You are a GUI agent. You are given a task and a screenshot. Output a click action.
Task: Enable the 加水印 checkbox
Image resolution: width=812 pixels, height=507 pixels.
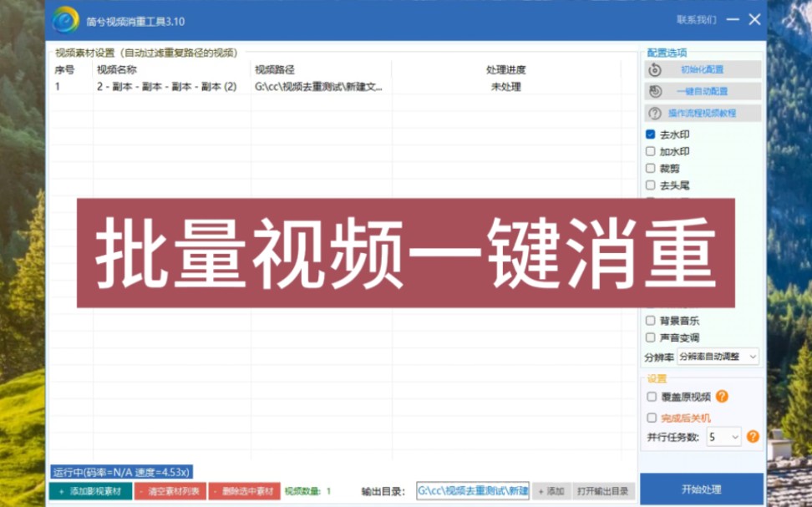[x=651, y=151]
